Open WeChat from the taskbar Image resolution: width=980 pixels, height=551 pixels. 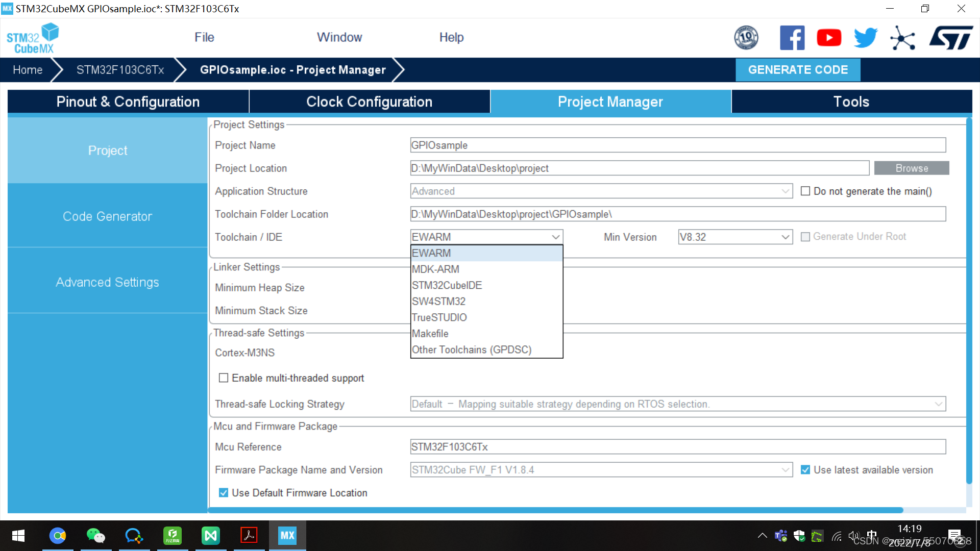95,536
